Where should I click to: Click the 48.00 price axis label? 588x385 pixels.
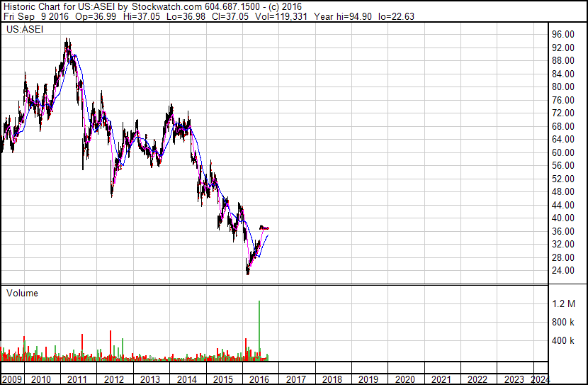pyautogui.click(x=563, y=191)
